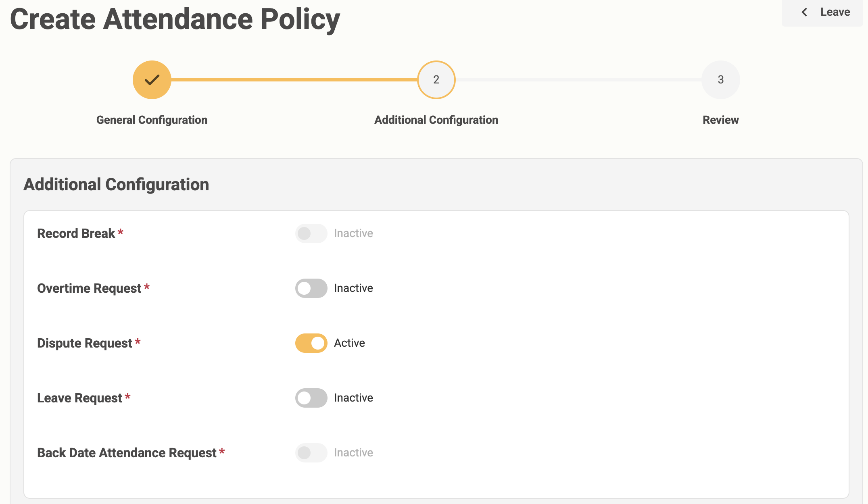Select the General Configuration step label

point(152,120)
